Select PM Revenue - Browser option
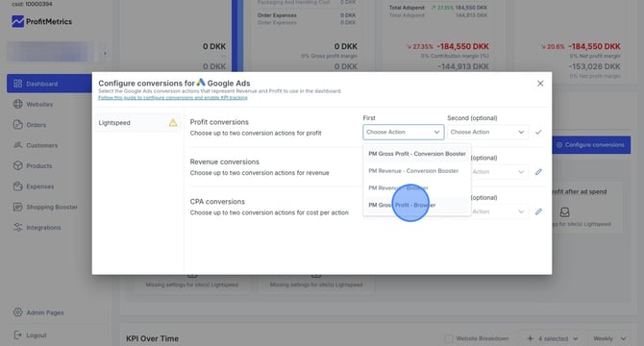Viewport: 644px width, 346px height. tap(417, 188)
